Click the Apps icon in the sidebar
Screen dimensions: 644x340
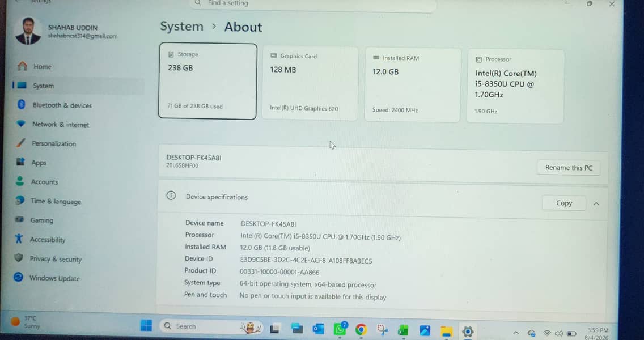(20, 162)
